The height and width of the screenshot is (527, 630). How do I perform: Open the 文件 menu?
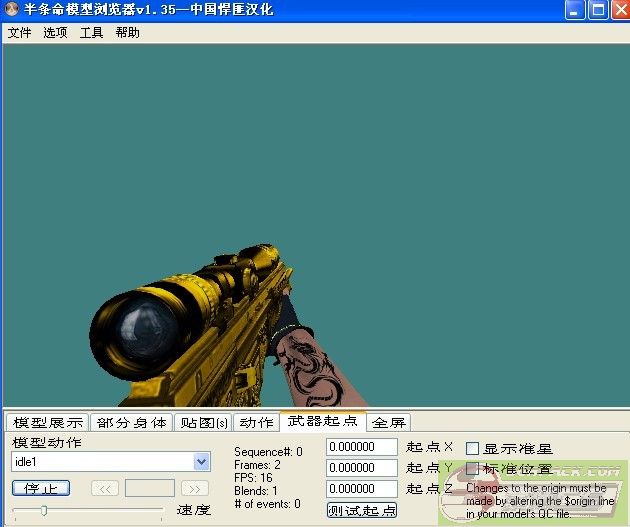point(19,33)
